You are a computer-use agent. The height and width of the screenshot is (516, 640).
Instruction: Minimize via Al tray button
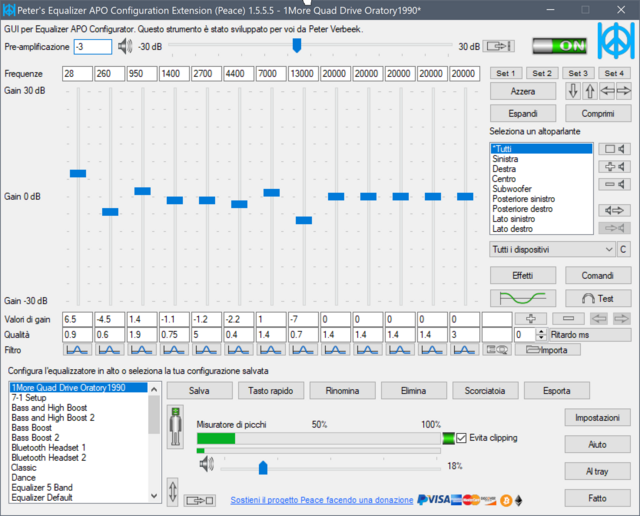(598, 472)
